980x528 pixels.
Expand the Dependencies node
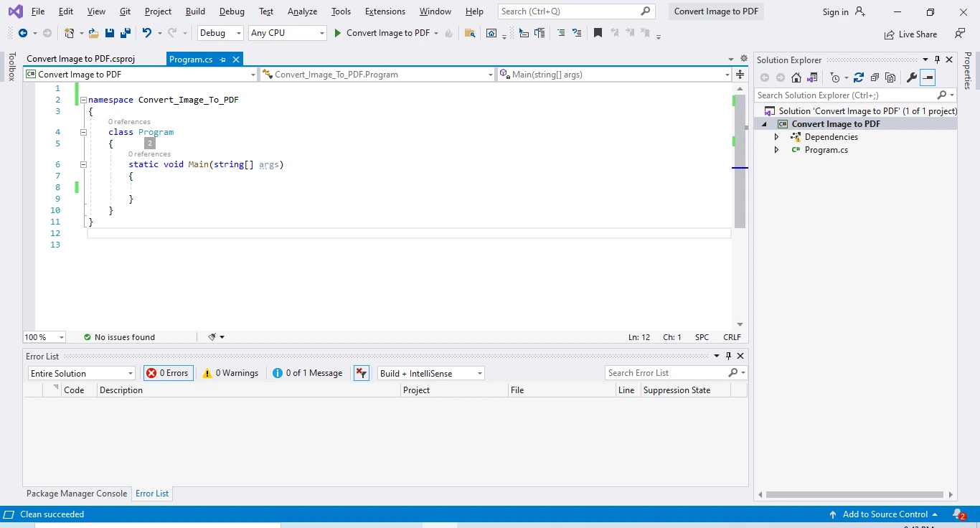[x=776, y=137]
